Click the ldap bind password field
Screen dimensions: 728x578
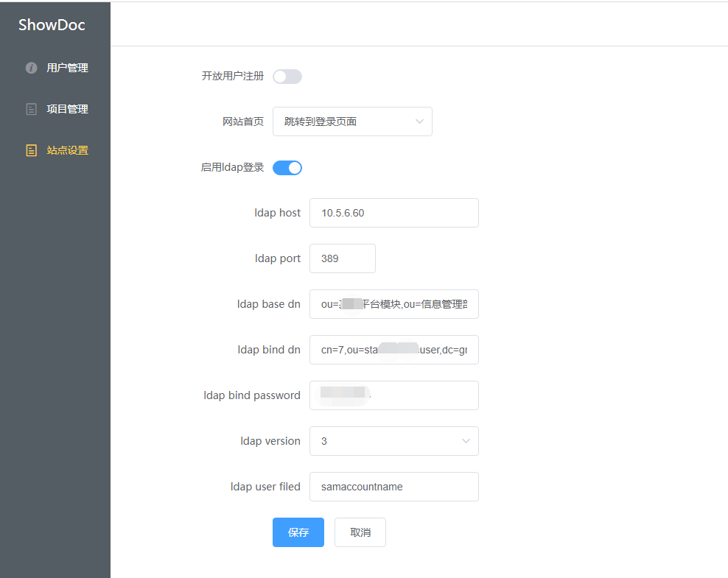[x=394, y=395]
